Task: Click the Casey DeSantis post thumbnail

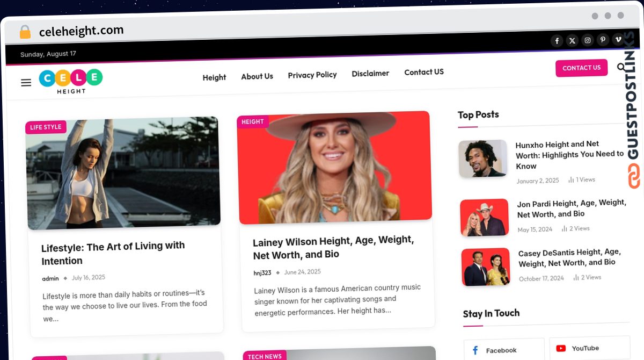Action: [486, 267]
